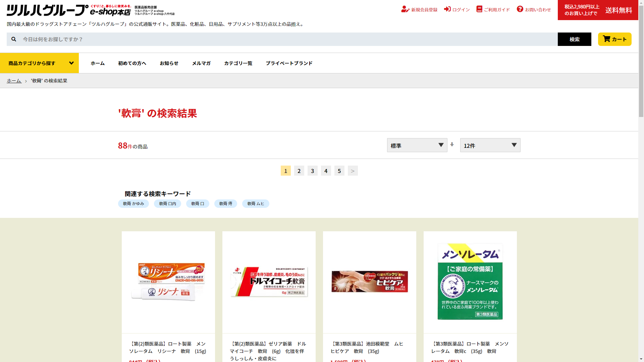
Task: Open the メンソレータム product thumbnail
Action: tap(470, 282)
